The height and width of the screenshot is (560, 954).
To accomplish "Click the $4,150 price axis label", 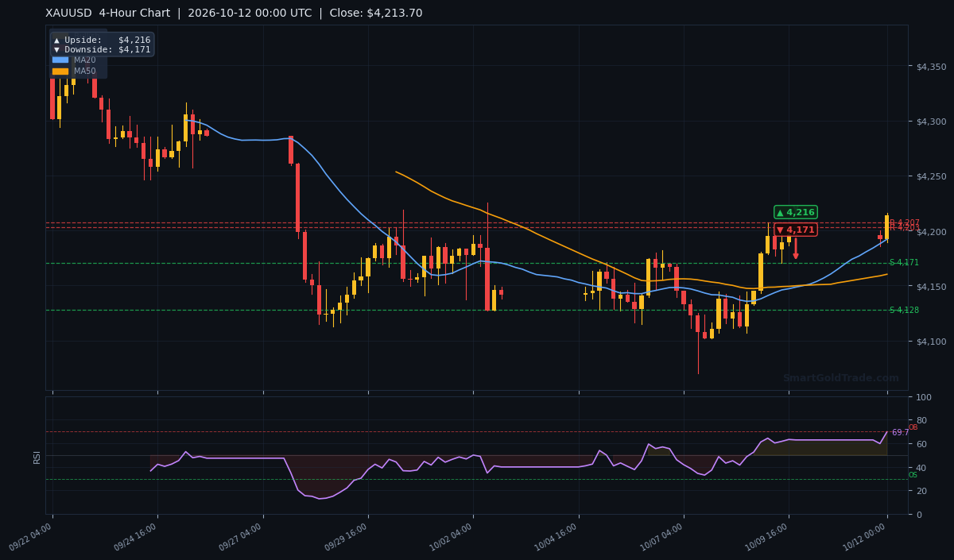I will [931, 287].
